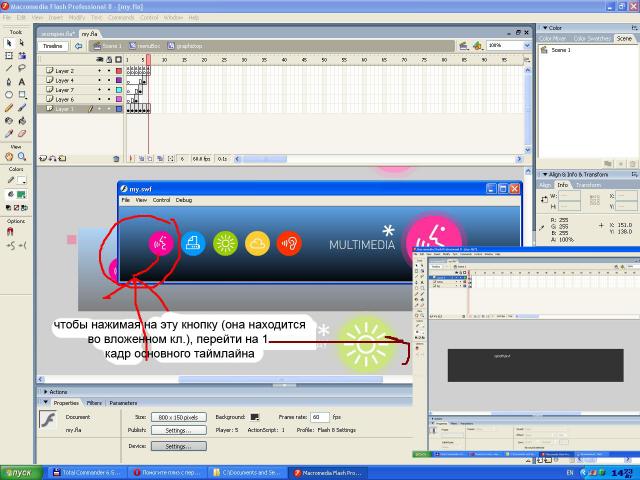Click the Delete Layer trash icon
Screen dimensions: 640x480
(x=116, y=159)
